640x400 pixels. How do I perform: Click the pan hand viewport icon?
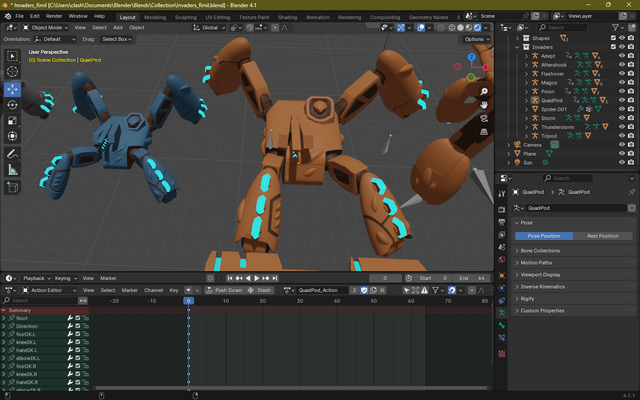484,104
